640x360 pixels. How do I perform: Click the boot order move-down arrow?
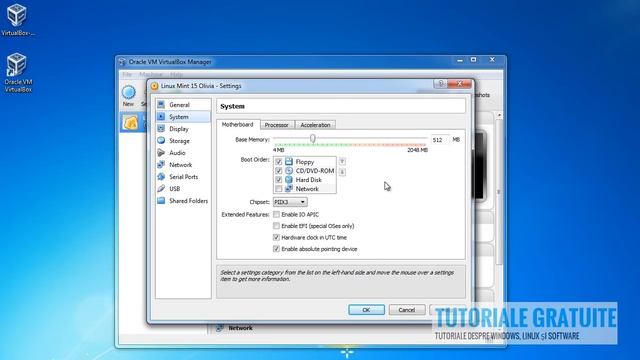(342, 172)
